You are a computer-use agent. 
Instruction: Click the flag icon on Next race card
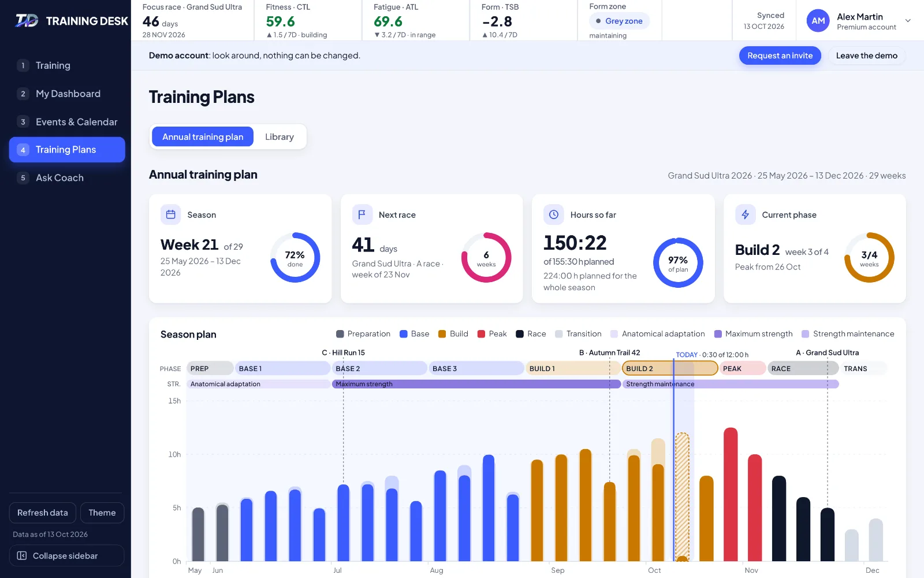[362, 214]
